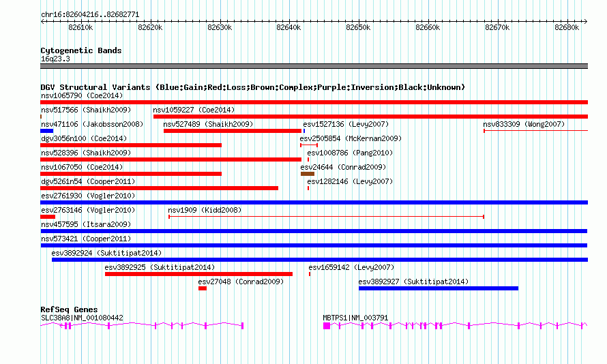This screenshot has height=364, width=607.
Task: Click esv3892925 (Suktitipat2014) label
Action: (160, 267)
